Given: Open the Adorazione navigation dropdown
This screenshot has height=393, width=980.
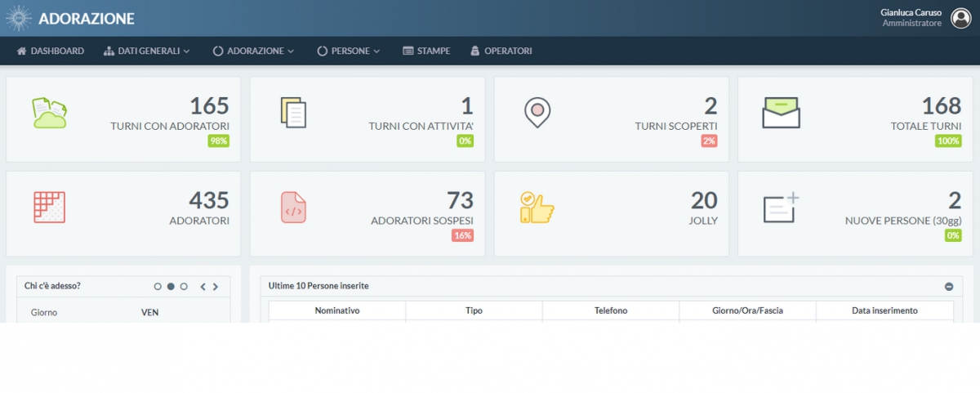Looking at the screenshot, I should coord(253,51).
